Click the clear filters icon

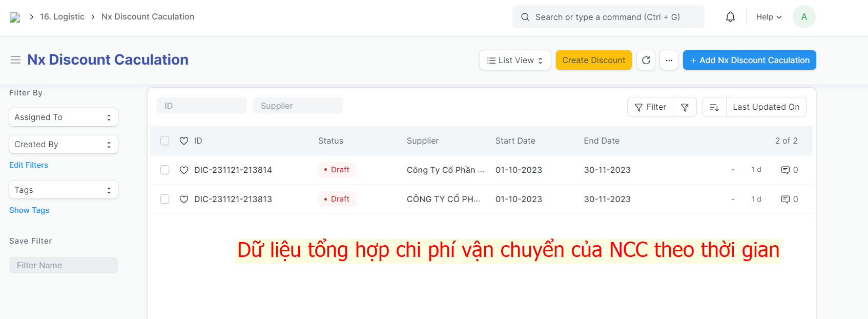coord(685,107)
